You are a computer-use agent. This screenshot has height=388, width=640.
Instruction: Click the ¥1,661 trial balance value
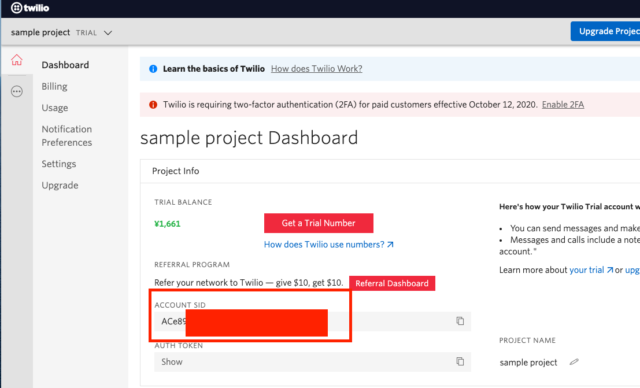tap(167, 224)
